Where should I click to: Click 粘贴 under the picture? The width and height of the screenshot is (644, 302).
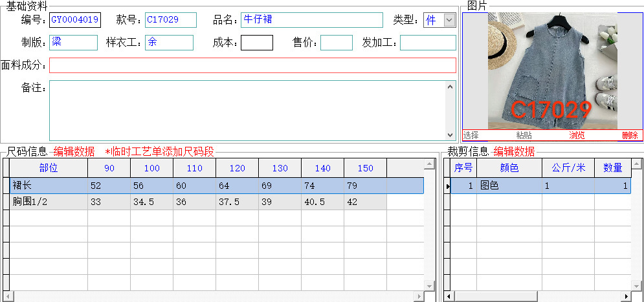tap(524, 135)
